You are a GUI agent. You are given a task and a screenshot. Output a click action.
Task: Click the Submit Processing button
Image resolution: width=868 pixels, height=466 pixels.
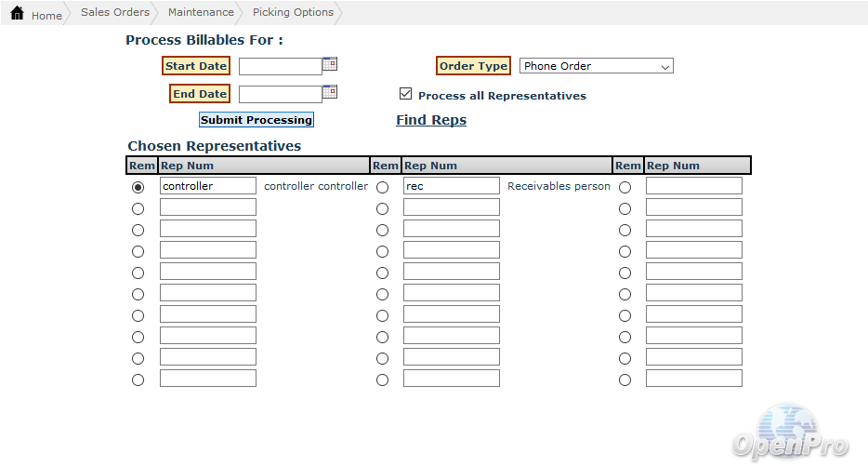tap(256, 120)
